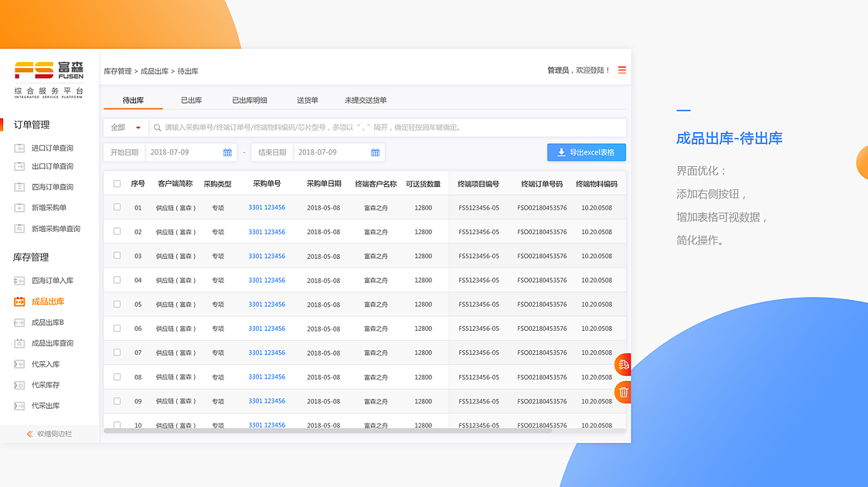Click 管理员，欢迎登陆！ greeting text
The image size is (868, 487).
pos(578,70)
